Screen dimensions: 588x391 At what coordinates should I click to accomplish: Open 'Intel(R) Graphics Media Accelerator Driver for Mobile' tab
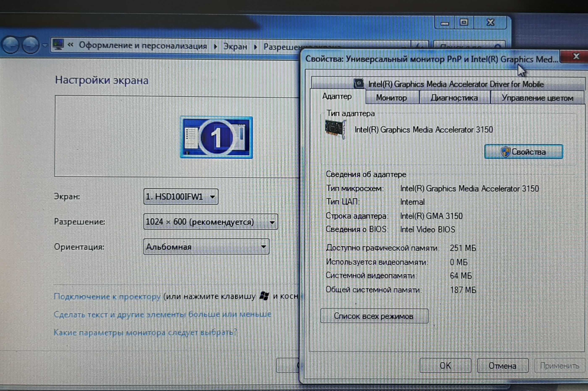448,84
